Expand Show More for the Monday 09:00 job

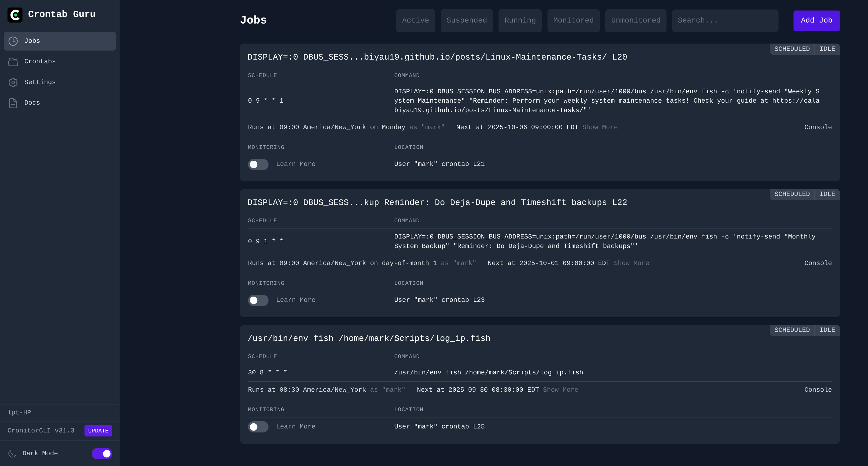tap(600, 127)
